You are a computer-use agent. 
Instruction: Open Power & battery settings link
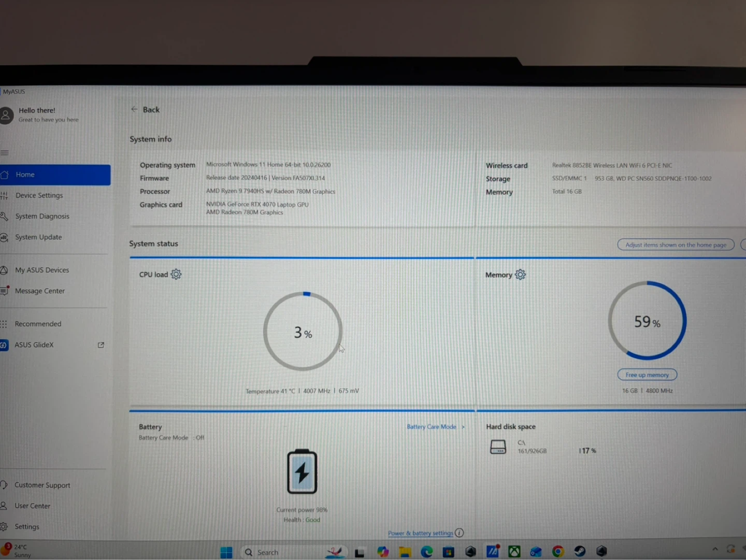coord(421,533)
